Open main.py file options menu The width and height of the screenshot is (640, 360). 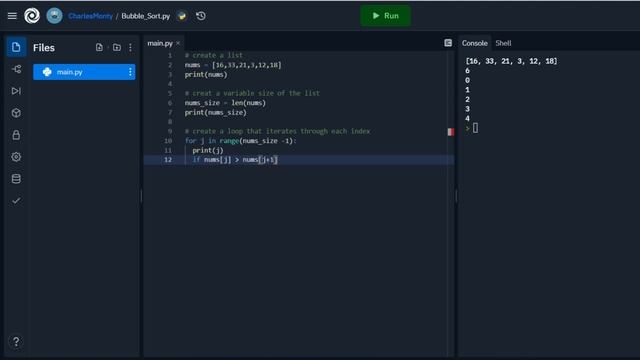click(x=130, y=72)
